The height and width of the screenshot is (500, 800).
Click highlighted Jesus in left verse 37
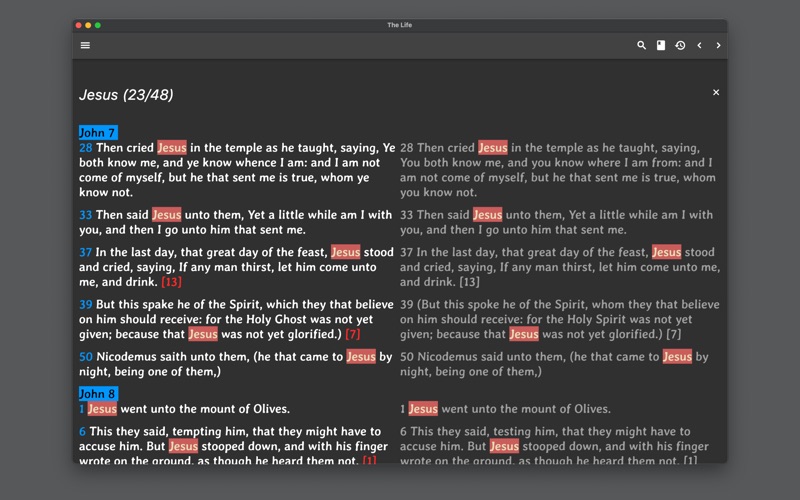(346, 252)
